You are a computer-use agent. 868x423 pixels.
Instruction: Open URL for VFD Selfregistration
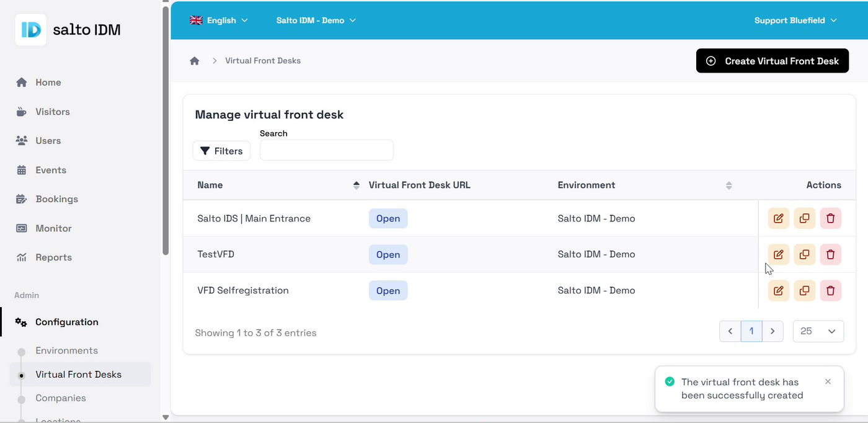click(388, 290)
